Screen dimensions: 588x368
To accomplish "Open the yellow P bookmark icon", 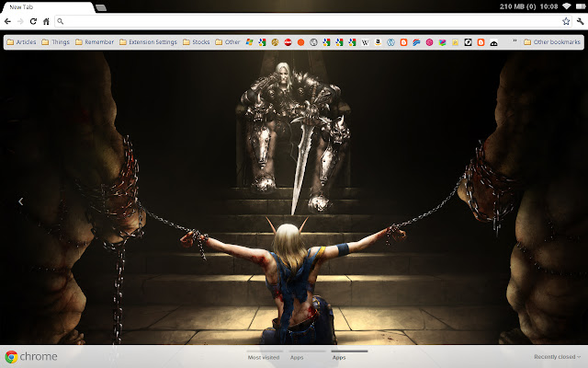I will pyautogui.click(x=455, y=42).
